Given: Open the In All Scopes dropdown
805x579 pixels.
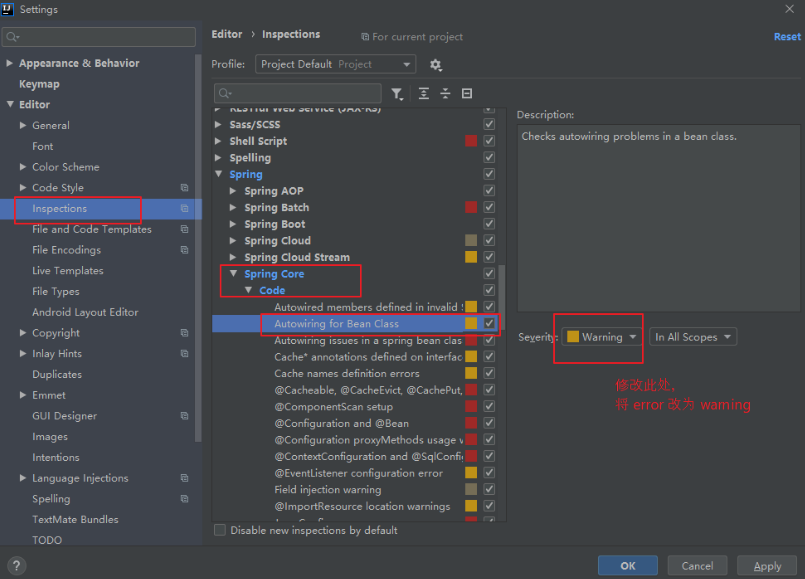Looking at the screenshot, I should click(x=693, y=337).
